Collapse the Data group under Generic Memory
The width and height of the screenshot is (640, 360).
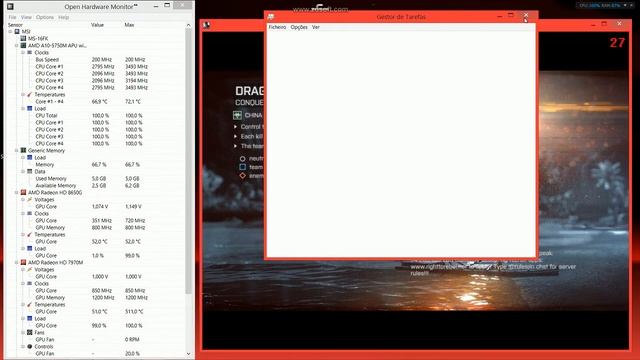23,171
